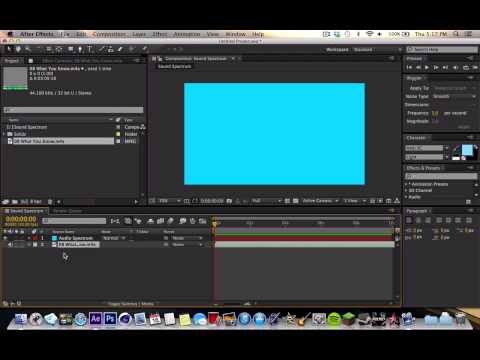This screenshot has height=360, width=480.
Task: Expand Solids folder in Project panel
Action: click(x=4, y=134)
